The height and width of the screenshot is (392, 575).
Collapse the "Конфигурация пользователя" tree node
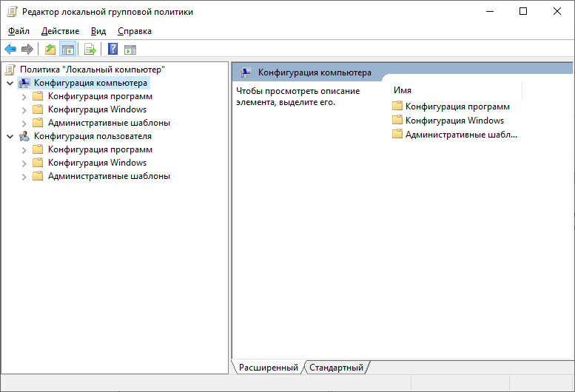(x=10, y=136)
